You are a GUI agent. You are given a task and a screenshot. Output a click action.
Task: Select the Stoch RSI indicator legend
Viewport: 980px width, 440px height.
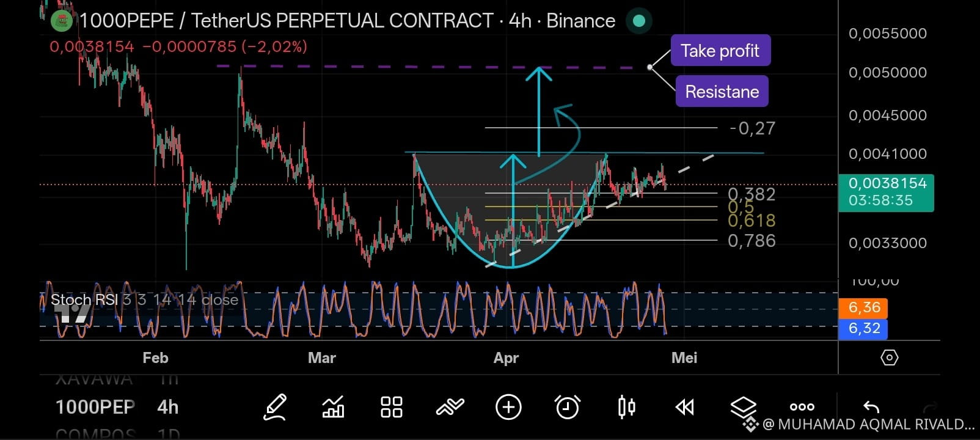coord(144,299)
